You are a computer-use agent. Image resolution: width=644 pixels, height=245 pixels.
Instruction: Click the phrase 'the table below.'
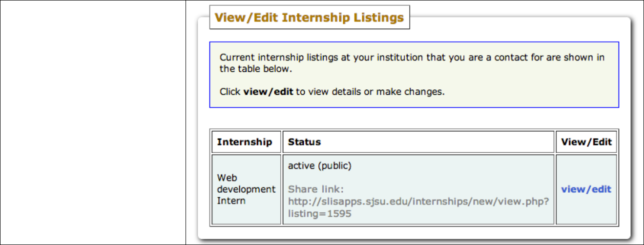click(x=255, y=69)
